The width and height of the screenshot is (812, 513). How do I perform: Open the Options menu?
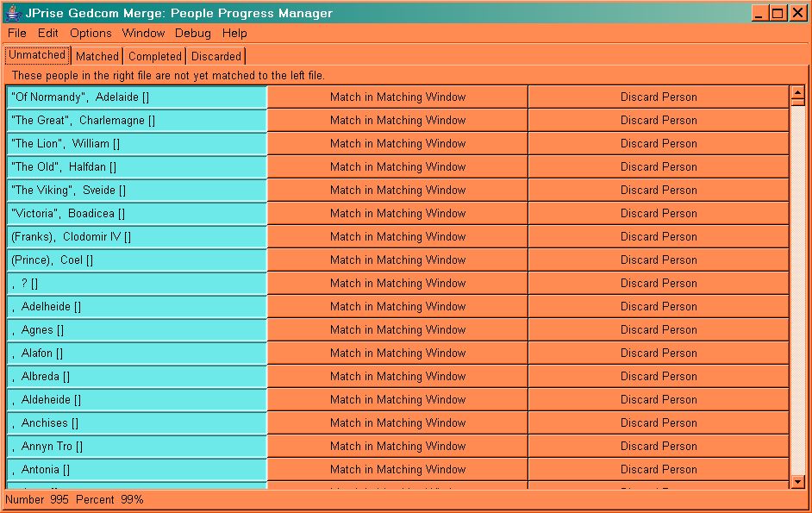tap(91, 33)
